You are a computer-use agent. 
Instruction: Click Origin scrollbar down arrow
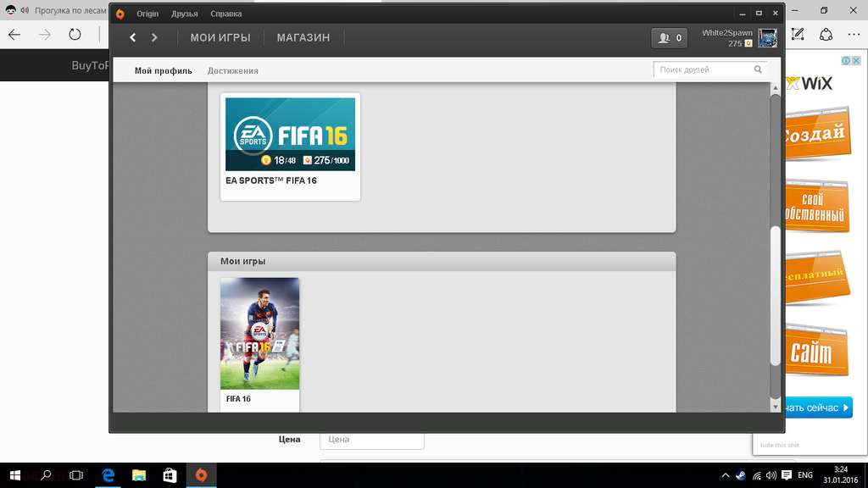[776, 407]
